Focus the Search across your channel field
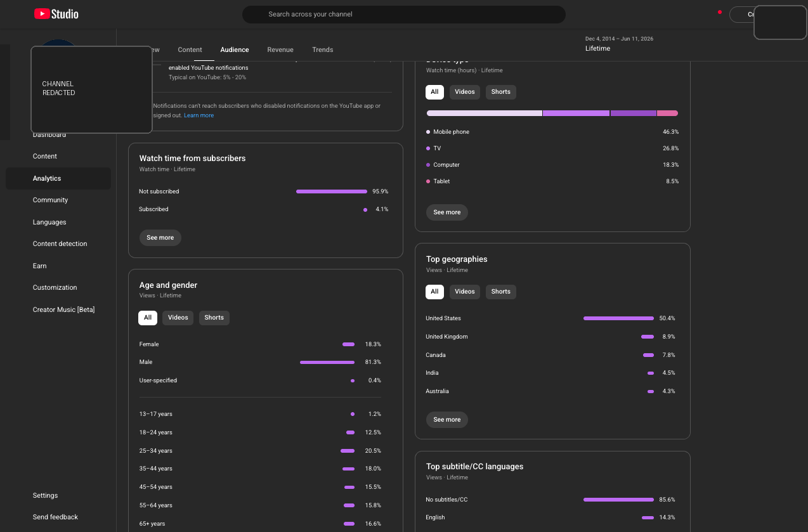The height and width of the screenshot is (532, 808). click(404, 14)
